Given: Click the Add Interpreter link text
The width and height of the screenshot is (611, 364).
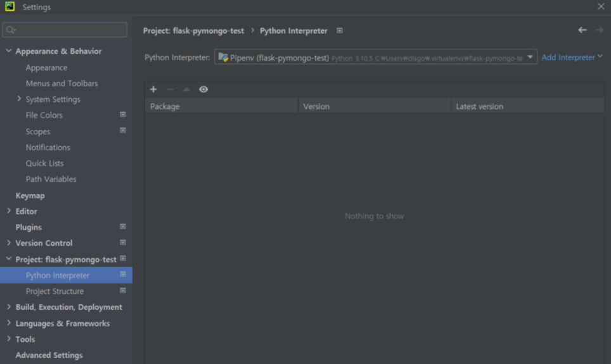Looking at the screenshot, I should click(x=568, y=57).
